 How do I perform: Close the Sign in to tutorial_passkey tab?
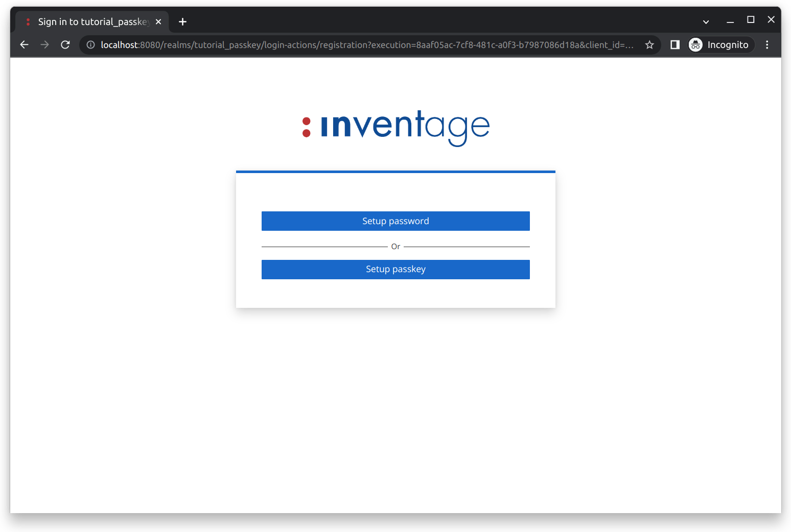(x=158, y=21)
